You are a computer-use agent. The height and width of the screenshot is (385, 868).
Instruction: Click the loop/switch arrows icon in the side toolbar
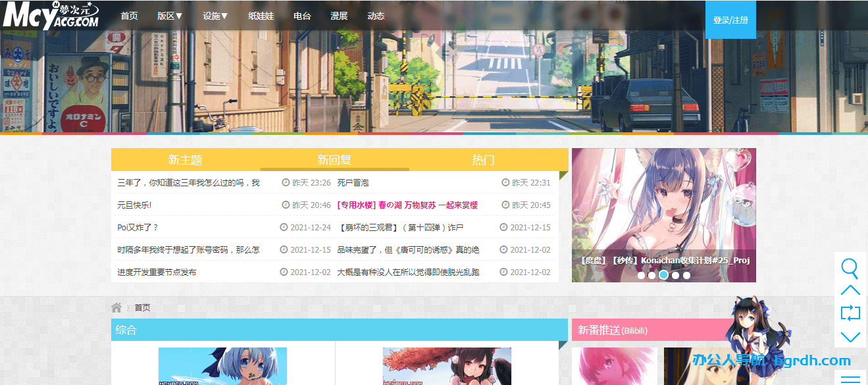point(850,313)
